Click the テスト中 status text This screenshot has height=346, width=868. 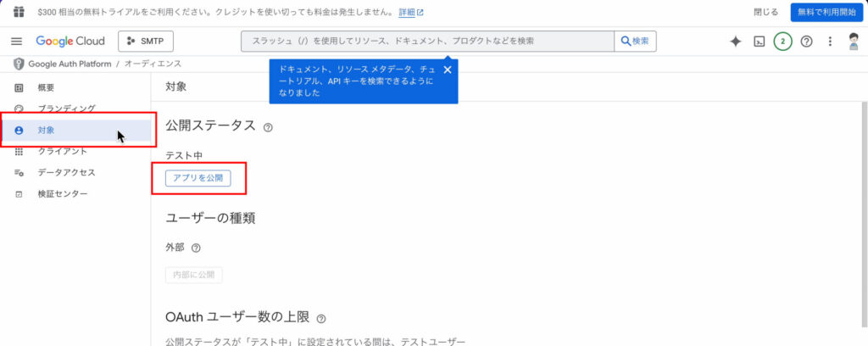pos(184,156)
